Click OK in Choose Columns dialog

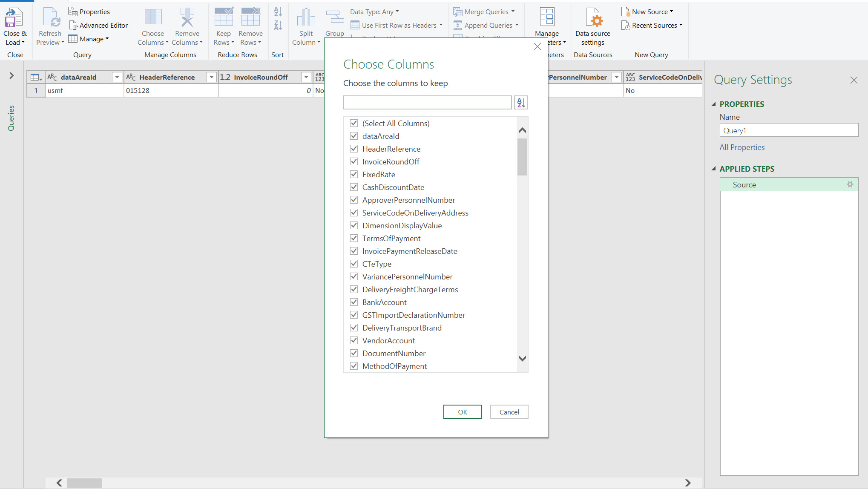point(462,412)
